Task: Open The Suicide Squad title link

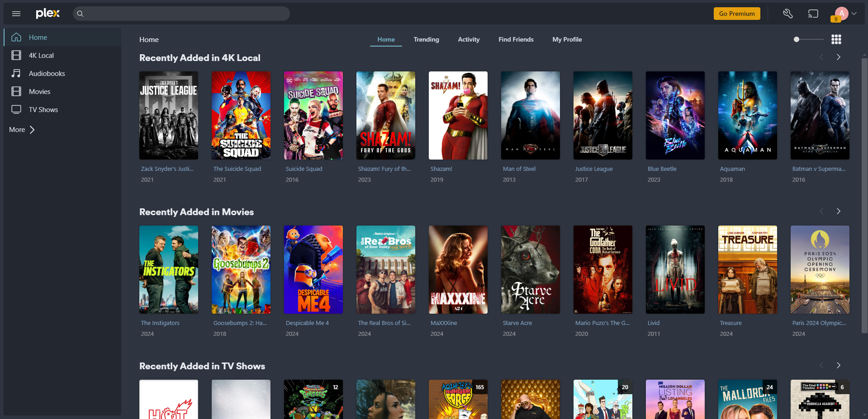Action: 237,169
